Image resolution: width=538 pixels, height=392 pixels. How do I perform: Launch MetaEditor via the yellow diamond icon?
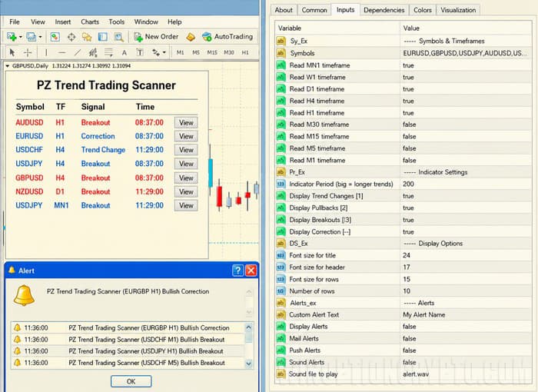click(x=191, y=37)
